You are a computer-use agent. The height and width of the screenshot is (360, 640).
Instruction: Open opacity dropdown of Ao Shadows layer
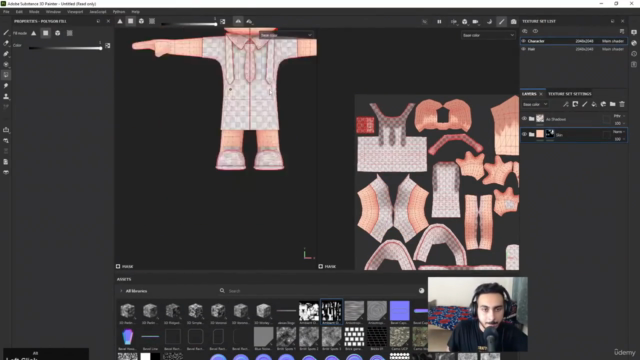[619, 123]
